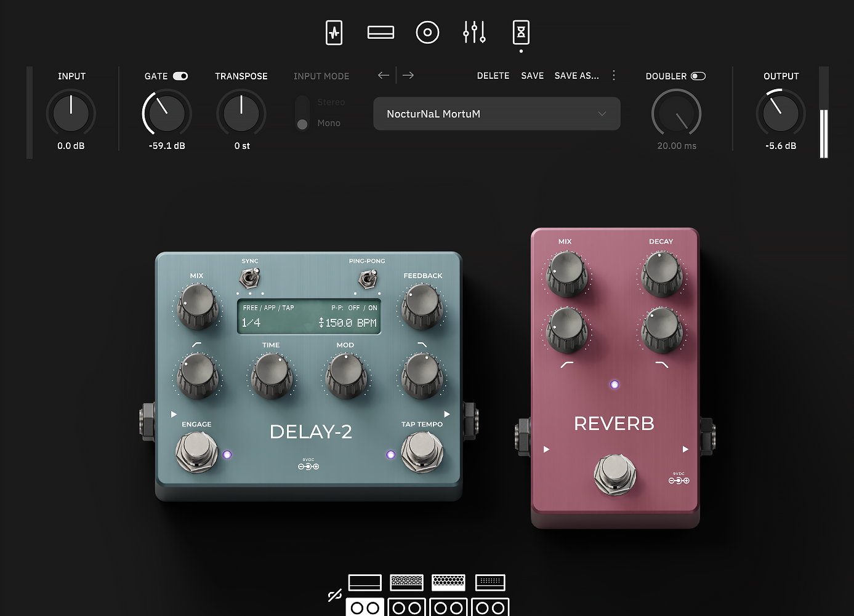Click the SAVE preset button
The height and width of the screenshot is (616, 854).
click(533, 76)
